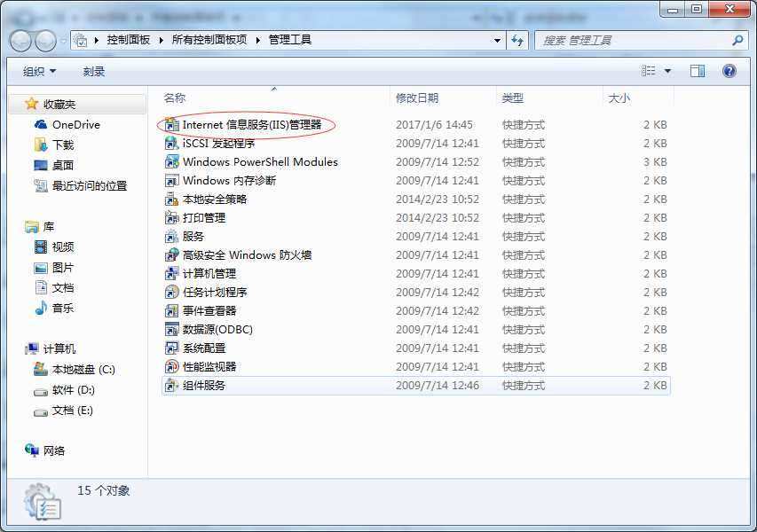
Task: Click the date 2017/1/6 14:45
Action: 435,125
